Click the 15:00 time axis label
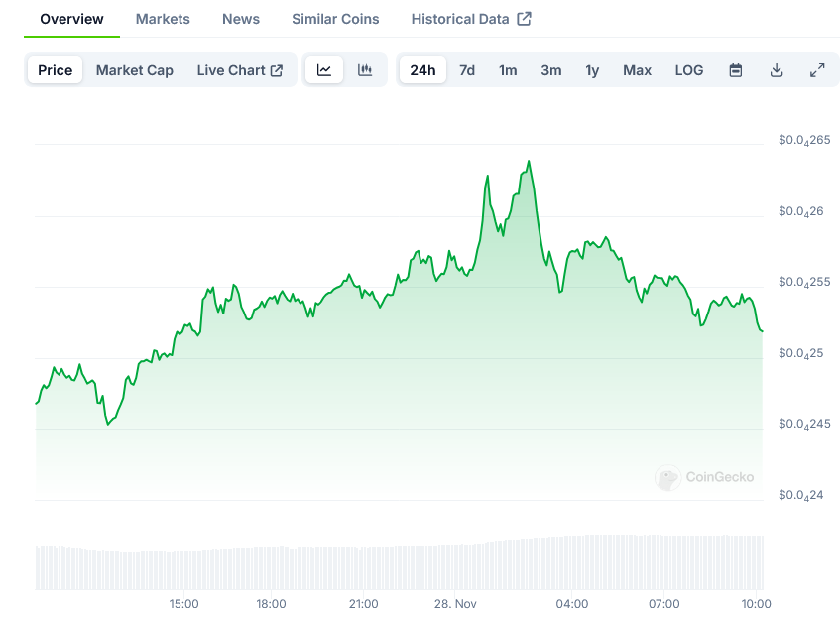840x627 pixels. (x=183, y=604)
